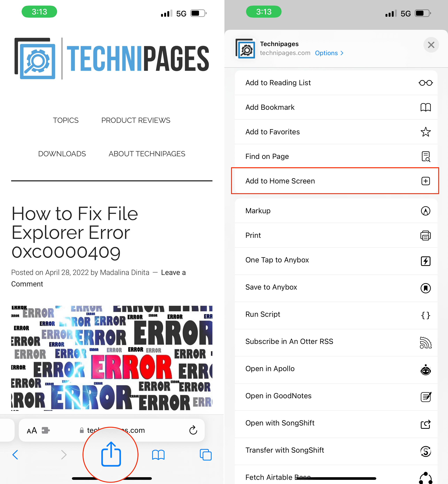Viewport: 448px width, 484px height.
Task: Choose Save to Anybox
Action: pyautogui.click(x=336, y=288)
